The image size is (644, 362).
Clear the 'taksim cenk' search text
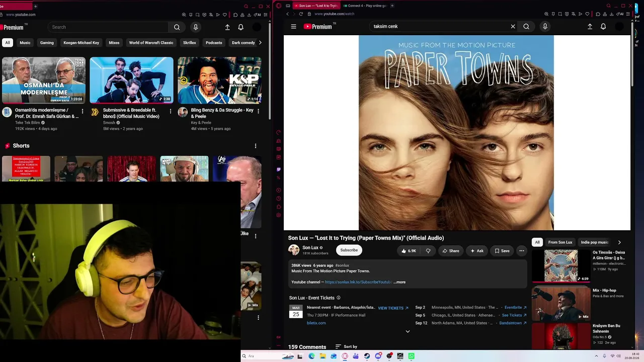pyautogui.click(x=513, y=27)
